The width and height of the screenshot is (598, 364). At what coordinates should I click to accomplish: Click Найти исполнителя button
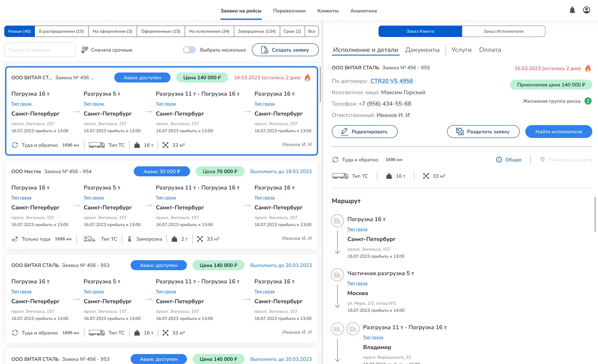pos(559,132)
